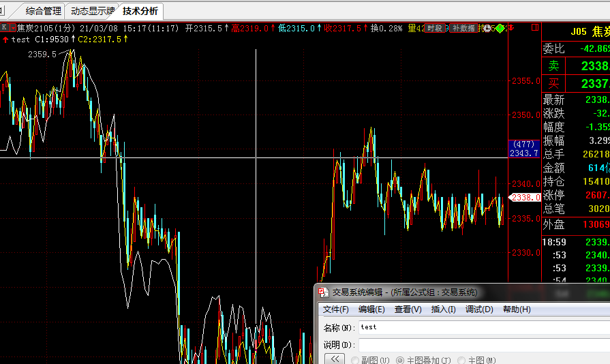
Task: Click the 金额 turnover row
Action: click(576, 168)
